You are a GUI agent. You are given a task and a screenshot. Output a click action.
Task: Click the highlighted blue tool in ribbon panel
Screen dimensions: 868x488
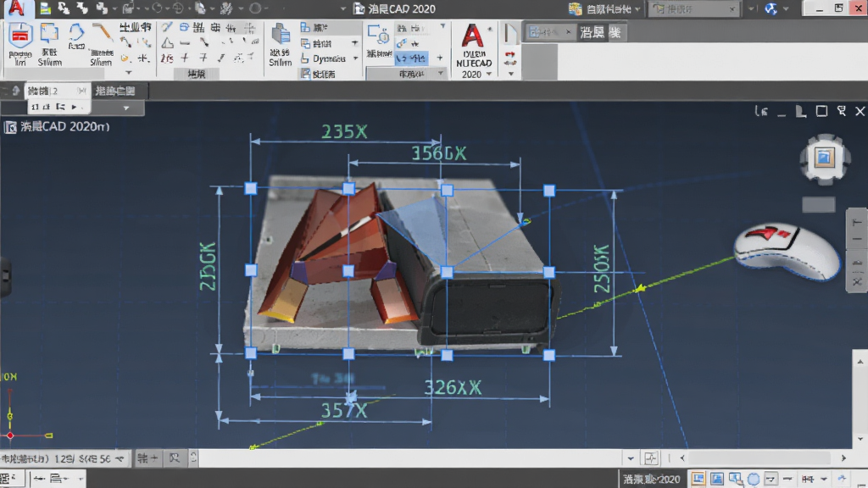click(411, 58)
